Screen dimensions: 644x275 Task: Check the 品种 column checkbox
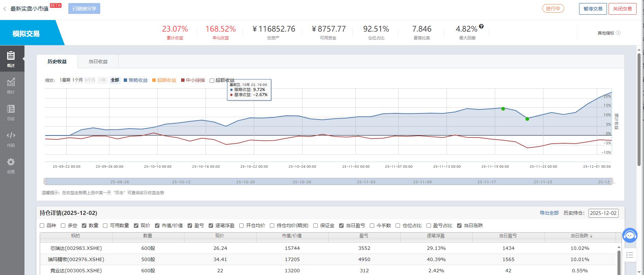click(42, 225)
